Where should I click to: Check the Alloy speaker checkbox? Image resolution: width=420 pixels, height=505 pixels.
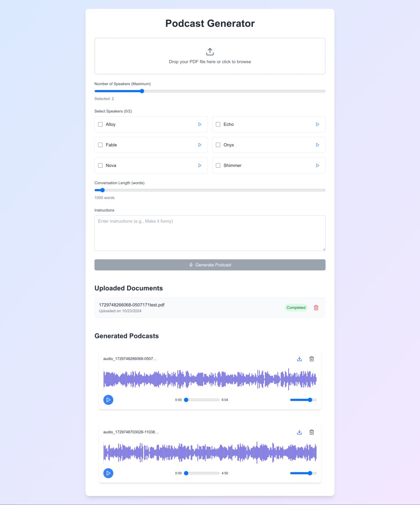100,124
